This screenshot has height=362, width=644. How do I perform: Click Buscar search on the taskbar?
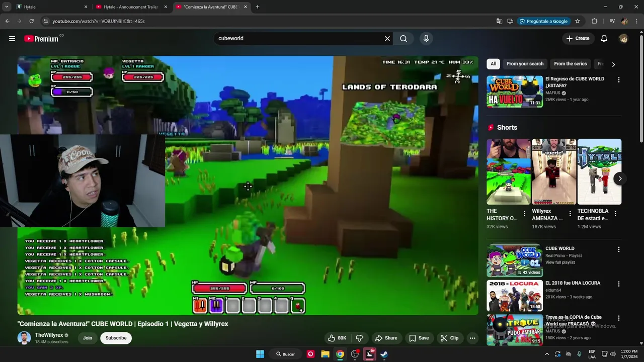(285, 354)
